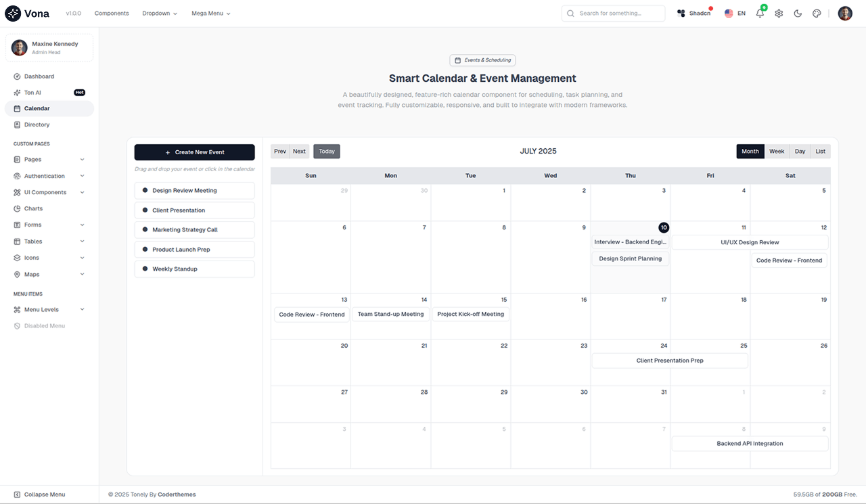Open the notifications bell icon
Viewport: 866px width, 504px height.
(x=760, y=14)
